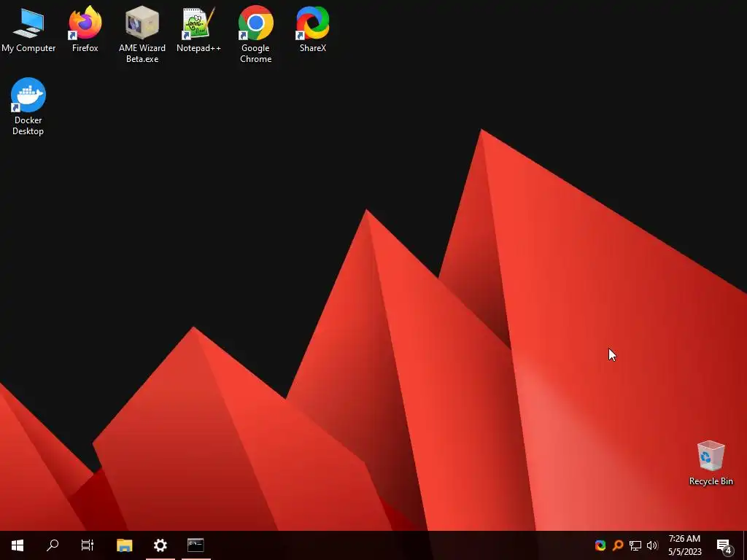Select the Firefox desktop shortcut

pos(85,29)
